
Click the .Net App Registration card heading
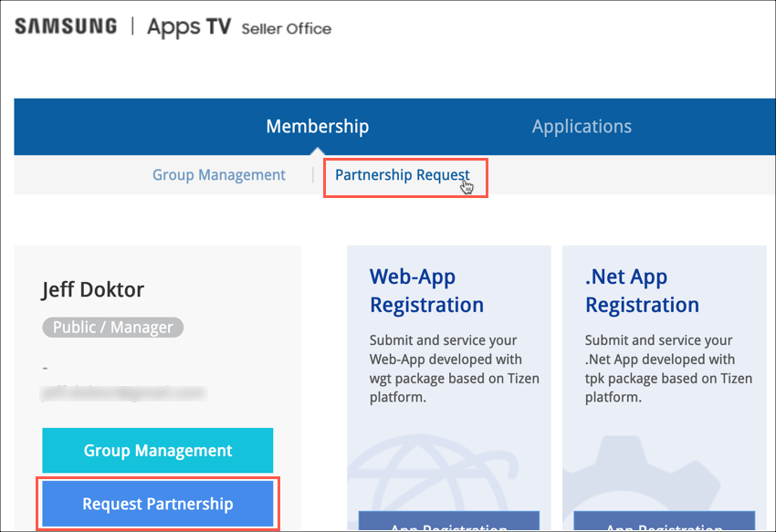(642, 290)
